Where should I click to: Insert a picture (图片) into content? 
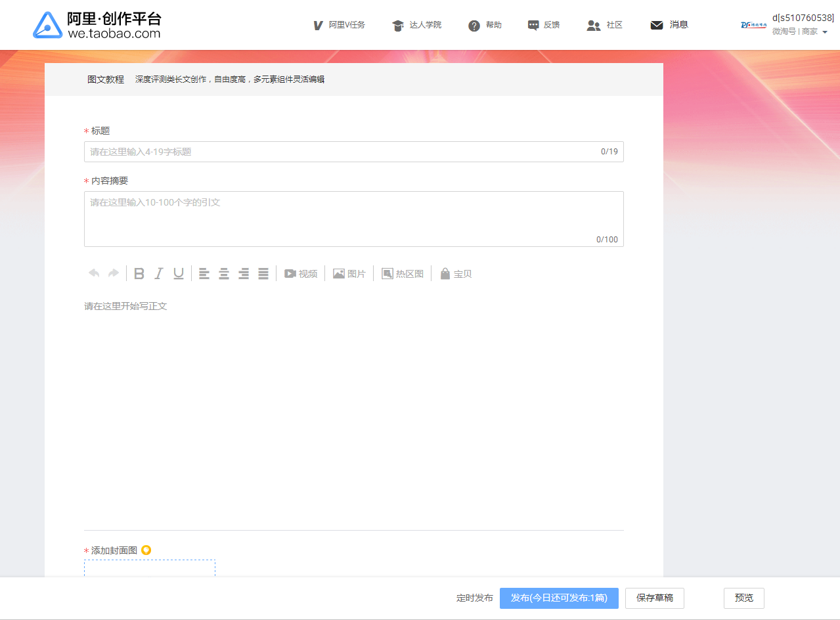point(349,273)
